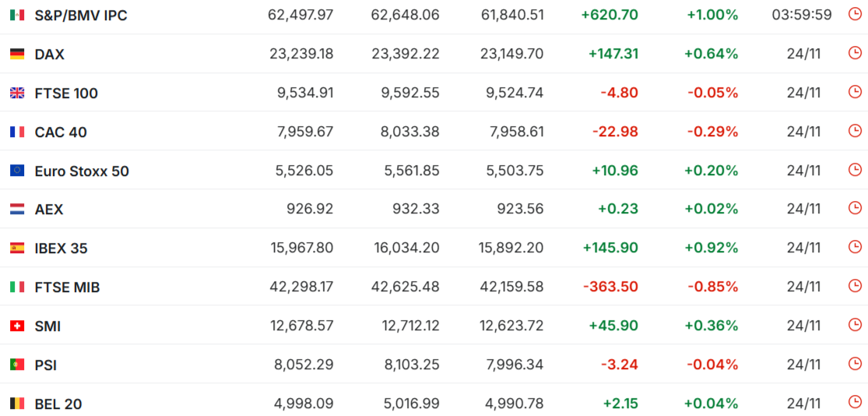Screen dimensions: 868x416
Task: Click the clock icon in the SMI row
Action: point(855,326)
